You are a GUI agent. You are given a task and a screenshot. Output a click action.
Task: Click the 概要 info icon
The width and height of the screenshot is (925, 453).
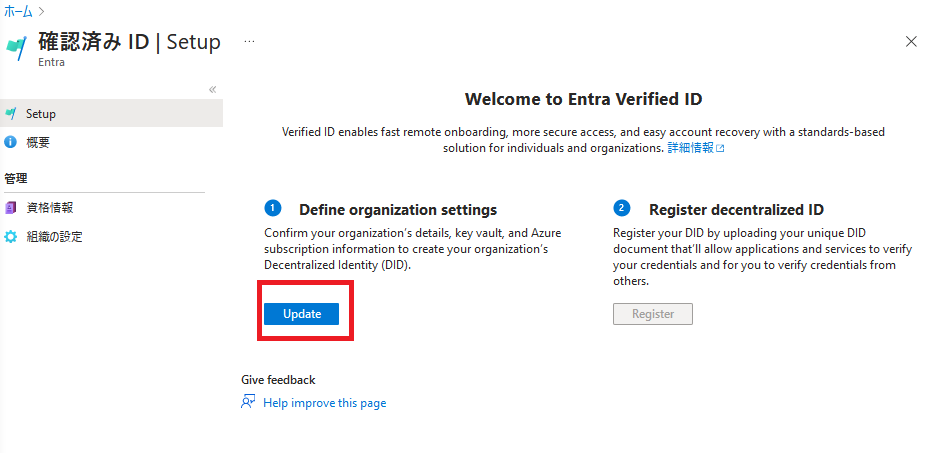coord(11,143)
